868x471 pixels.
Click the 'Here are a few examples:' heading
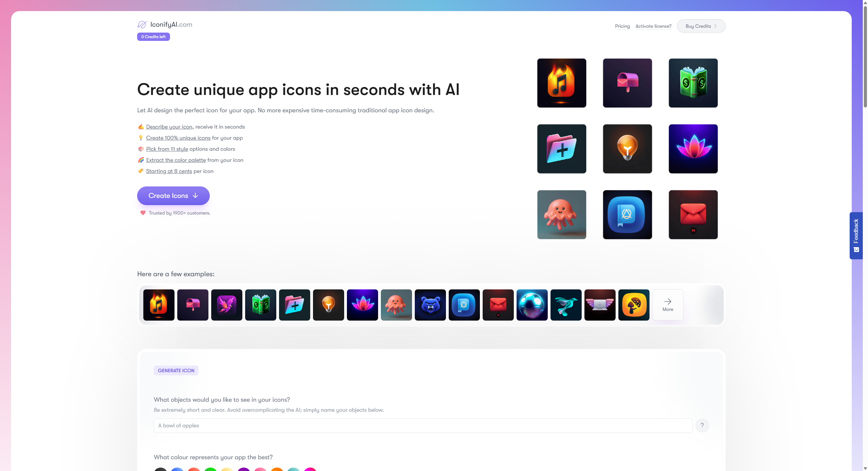pyautogui.click(x=176, y=274)
